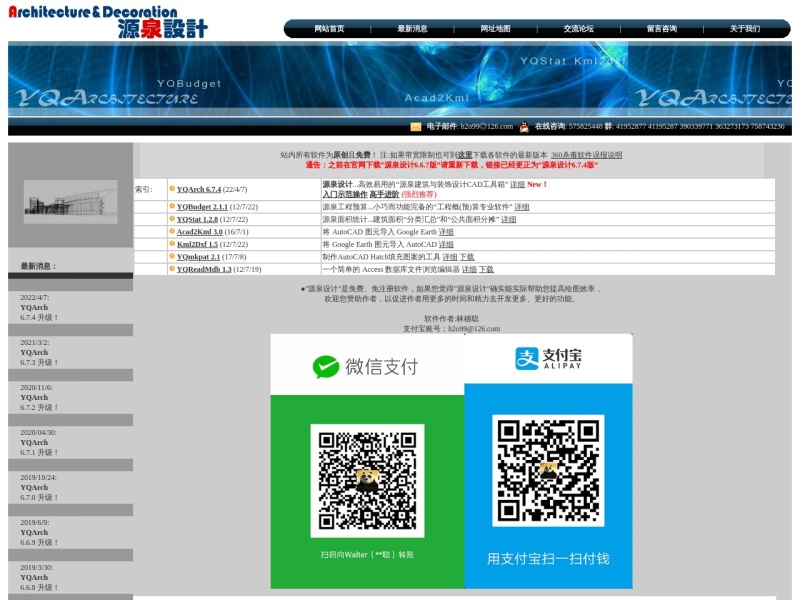Click the bullet icon beside YQStat 1.2.8

pyautogui.click(x=172, y=218)
